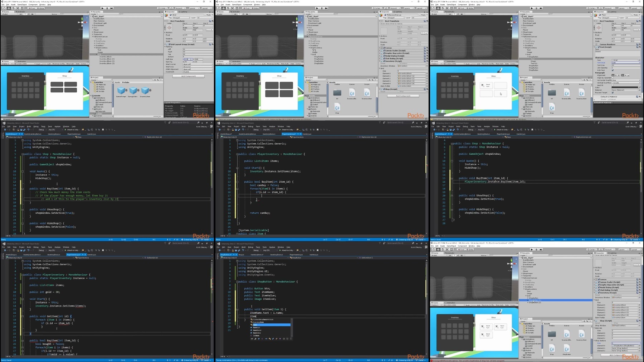Open Color swatch in Text (Script)

(x=625, y=87)
